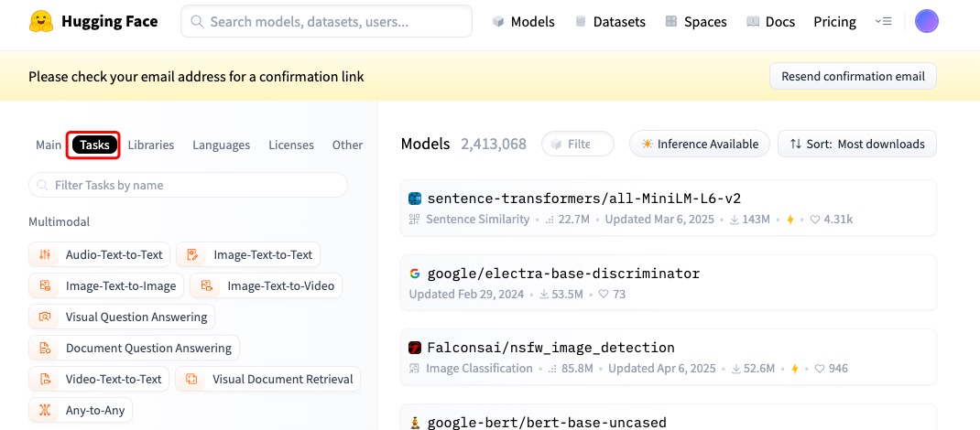Click 'Updated Feb 29, 2024' text
The height and width of the screenshot is (430, 980).
[x=466, y=294]
